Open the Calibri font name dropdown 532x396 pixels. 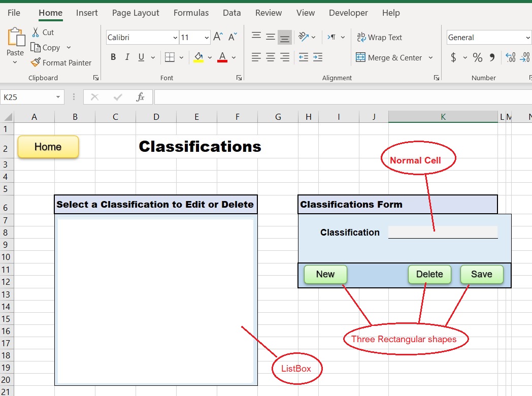point(175,38)
